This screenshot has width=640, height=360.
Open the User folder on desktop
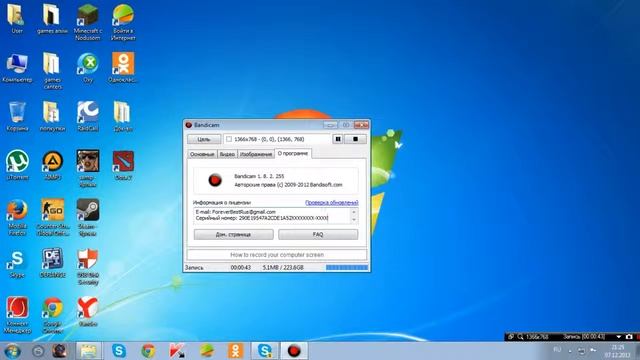pos(17,19)
